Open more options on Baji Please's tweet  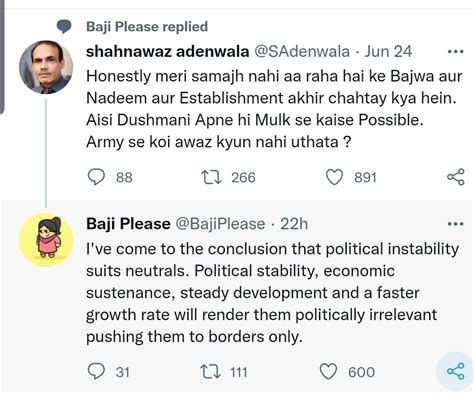click(455, 224)
